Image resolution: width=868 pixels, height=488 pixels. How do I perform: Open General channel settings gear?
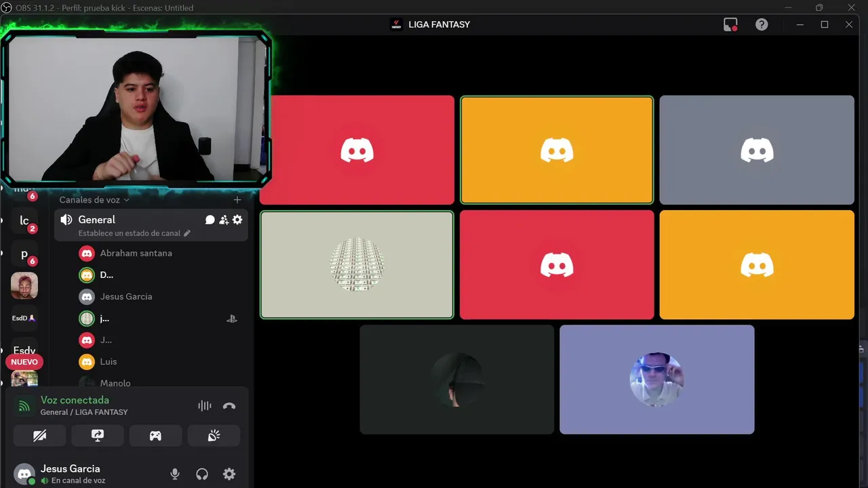coord(237,220)
